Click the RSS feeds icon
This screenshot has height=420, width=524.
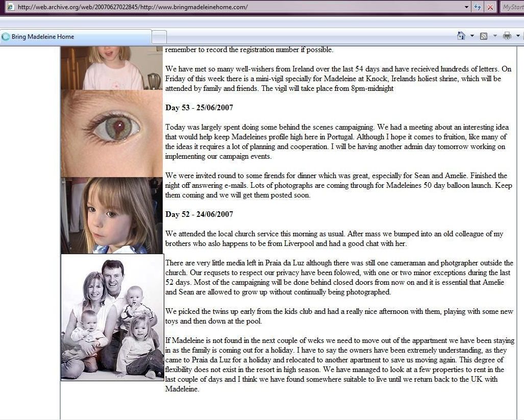(x=483, y=36)
